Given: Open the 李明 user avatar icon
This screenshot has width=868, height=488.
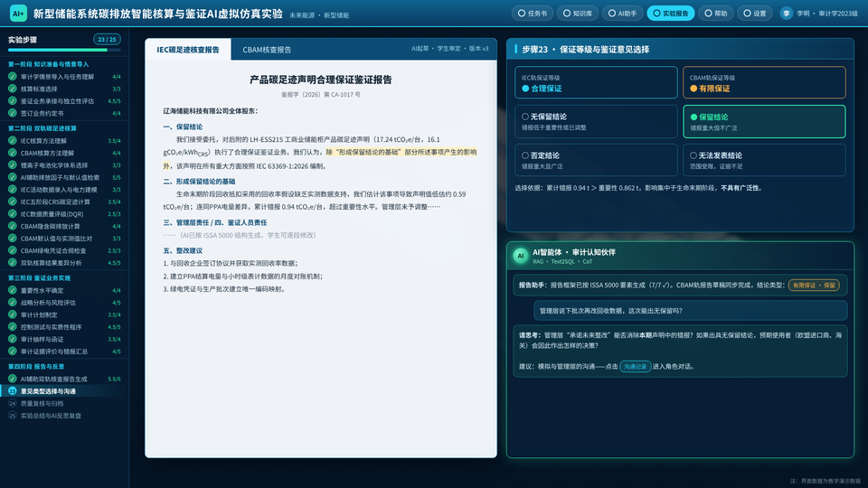Looking at the screenshot, I should pos(786,14).
